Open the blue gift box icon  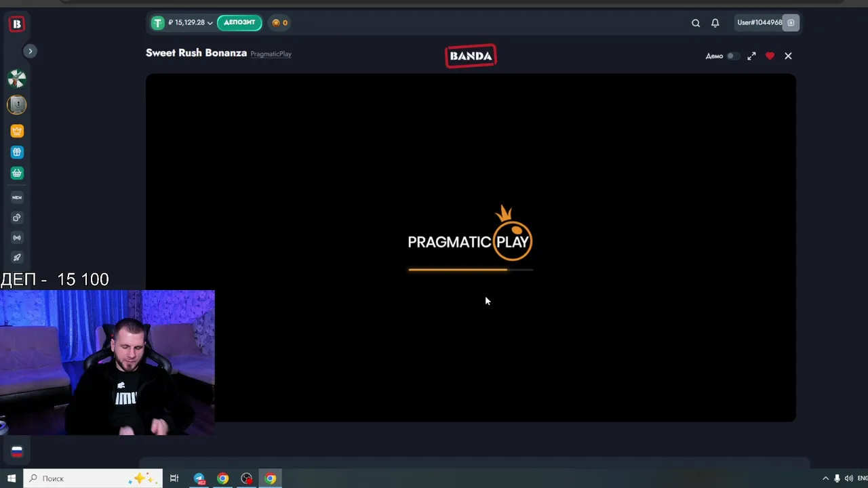pos(17,152)
